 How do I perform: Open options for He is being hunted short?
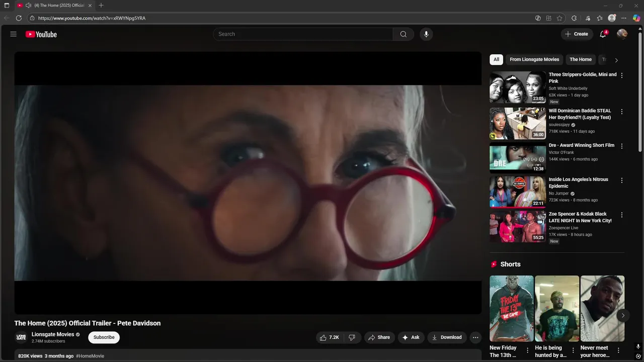point(573,350)
